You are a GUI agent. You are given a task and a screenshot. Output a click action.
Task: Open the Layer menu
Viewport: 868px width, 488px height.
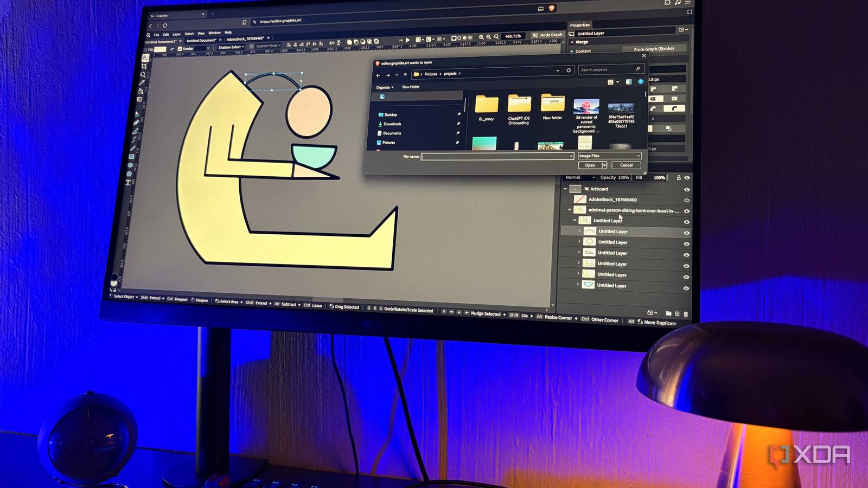coord(176,35)
